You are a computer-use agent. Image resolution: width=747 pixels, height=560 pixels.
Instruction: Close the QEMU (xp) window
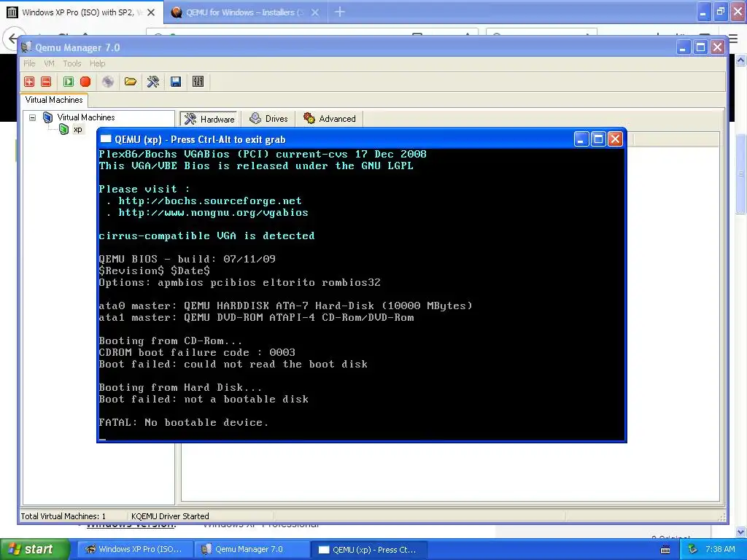(616, 139)
